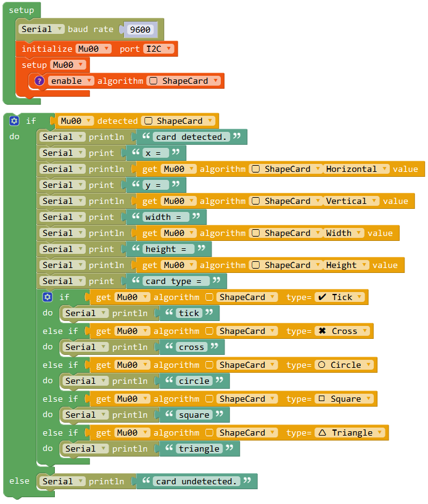
Task: Edit the 'triangle' string field
Action: pyautogui.click(x=199, y=449)
